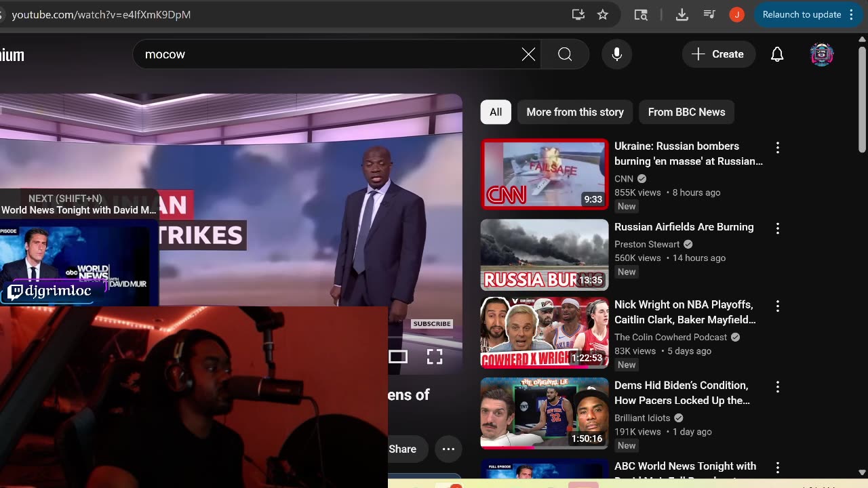Start voice search with microphone icon
Screen dimensions: 868x488
(617, 54)
